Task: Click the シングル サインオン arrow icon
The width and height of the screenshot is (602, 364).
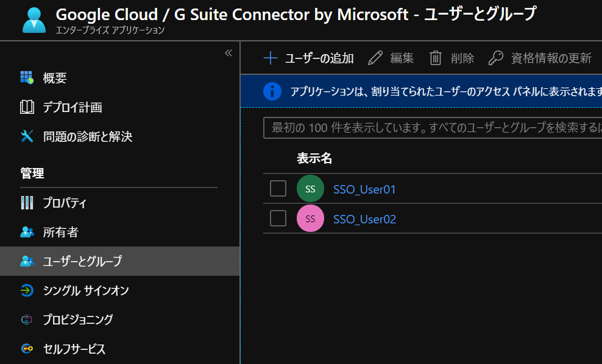Action: click(x=27, y=290)
